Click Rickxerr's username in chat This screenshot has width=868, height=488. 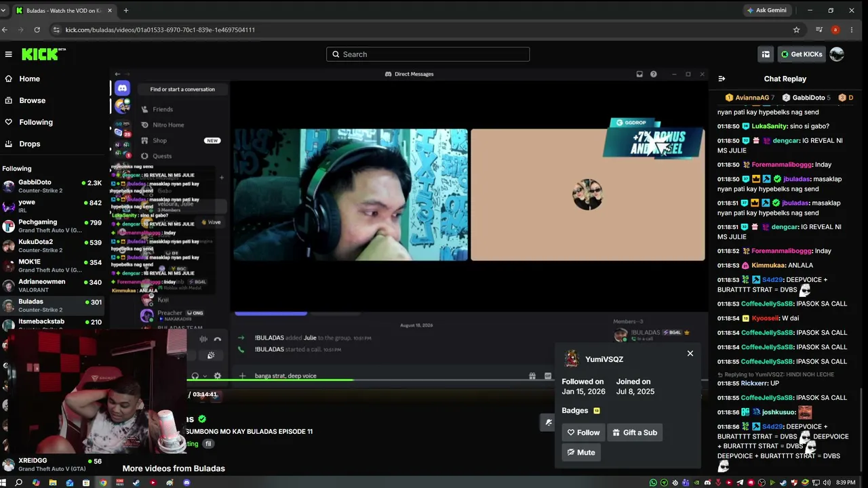(754, 384)
